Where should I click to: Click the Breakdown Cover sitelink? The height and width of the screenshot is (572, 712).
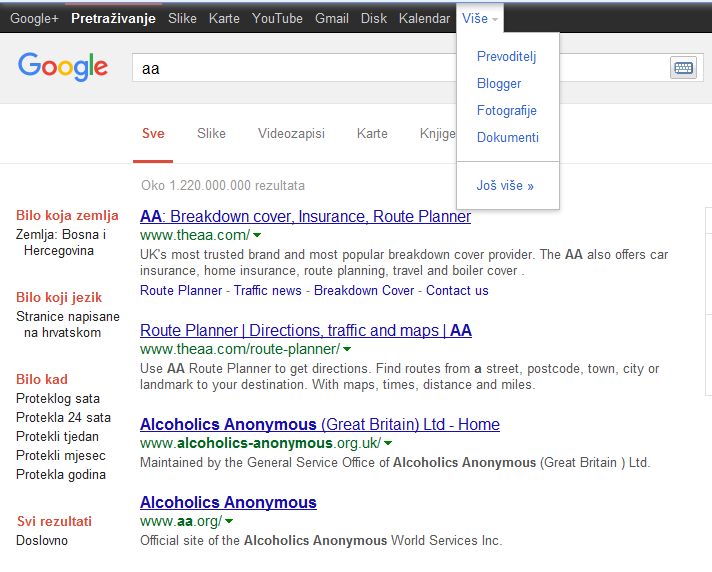(x=364, y=291)
